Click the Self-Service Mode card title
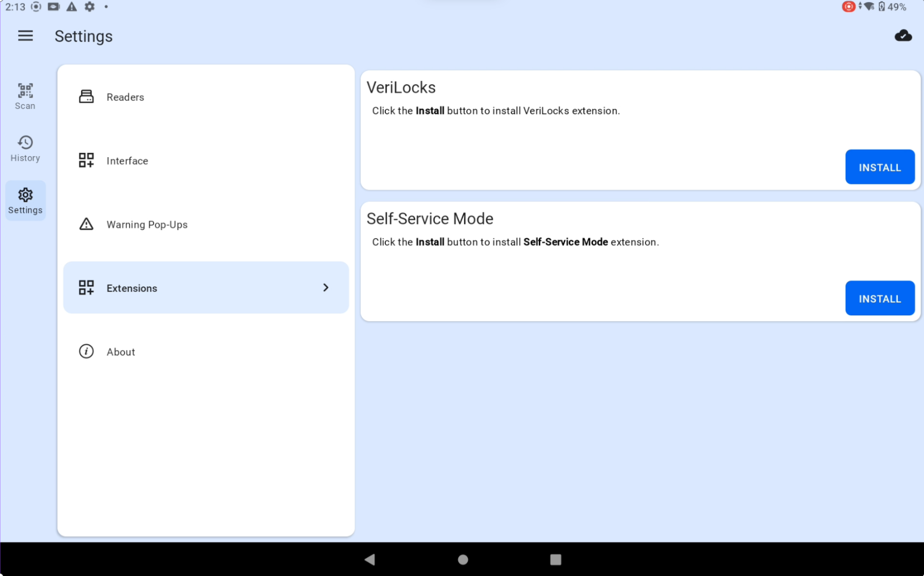The height and width of the screenshot is (576, 924). click(x=430, y=219)
